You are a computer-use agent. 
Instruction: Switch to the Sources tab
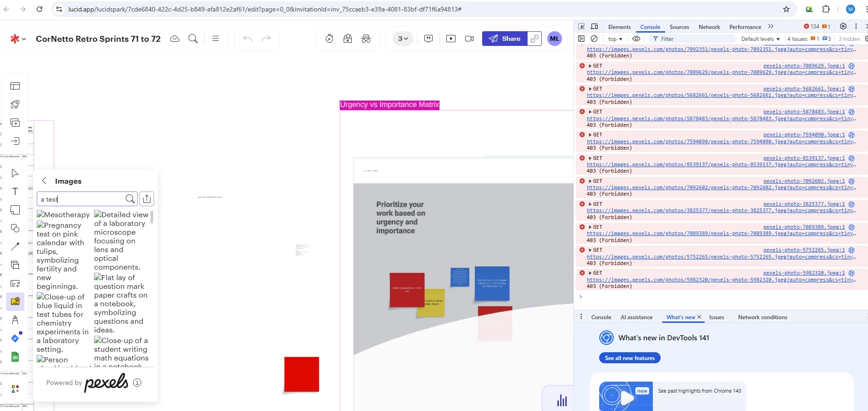coord(679,27)
